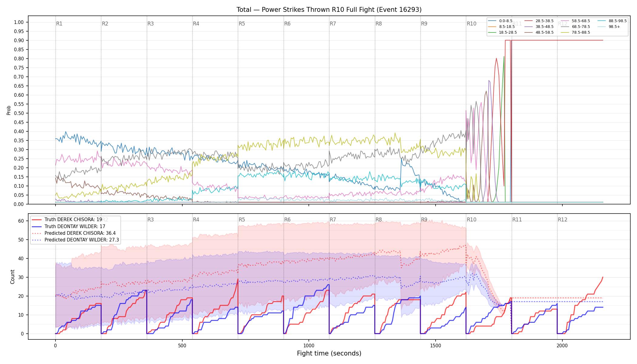The image size is (637, 364).
Task: Select the 38.5-48.5 legend entry
Action: tap(539, 27)
